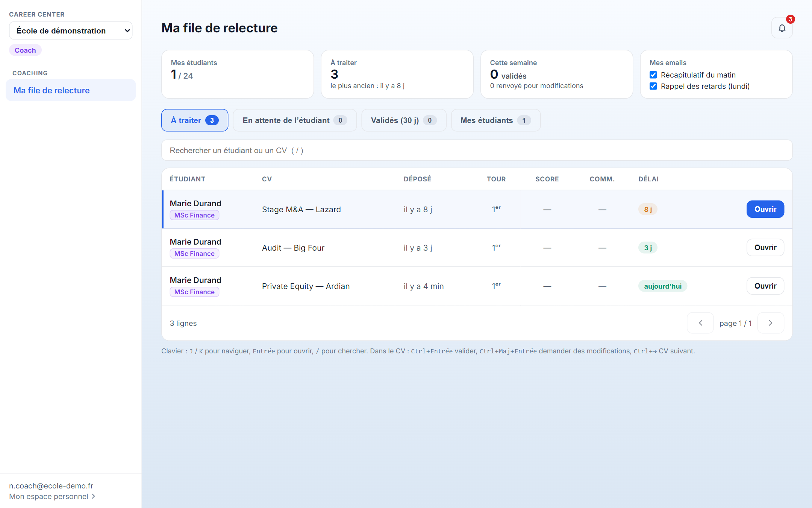
Task: Click the 3 j delay badge
Action: tap(648, 248)
